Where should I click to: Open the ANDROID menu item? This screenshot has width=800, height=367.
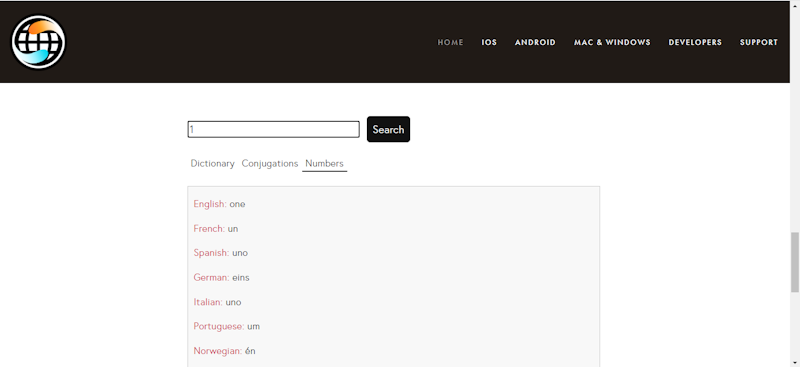(535, 42)
